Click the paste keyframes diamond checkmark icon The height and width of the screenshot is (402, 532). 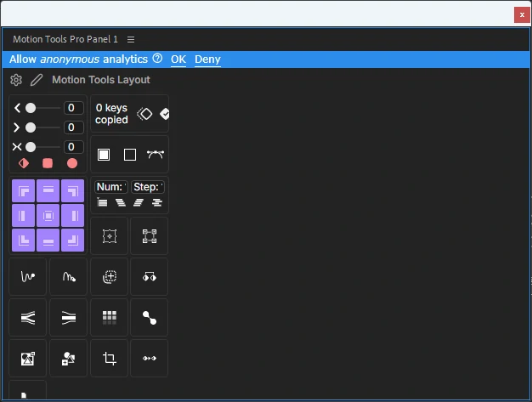[x=165, y=114]
